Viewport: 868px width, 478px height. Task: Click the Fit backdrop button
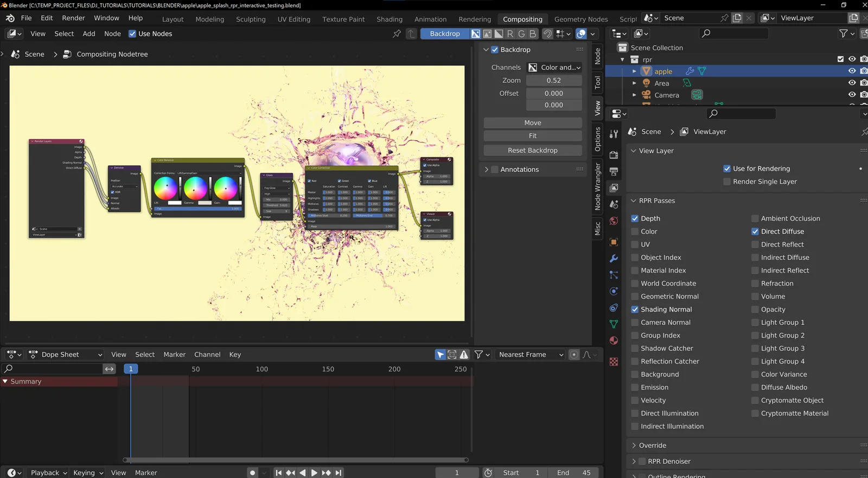(533, 136)
